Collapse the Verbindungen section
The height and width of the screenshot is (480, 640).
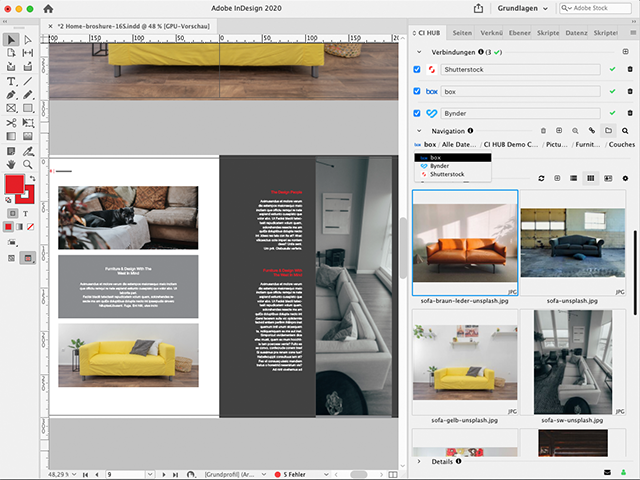(418, 51)
